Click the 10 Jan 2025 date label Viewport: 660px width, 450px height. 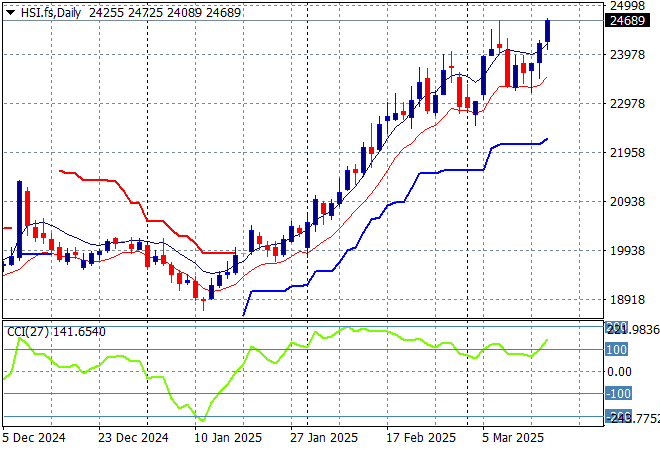coord(226,437)
